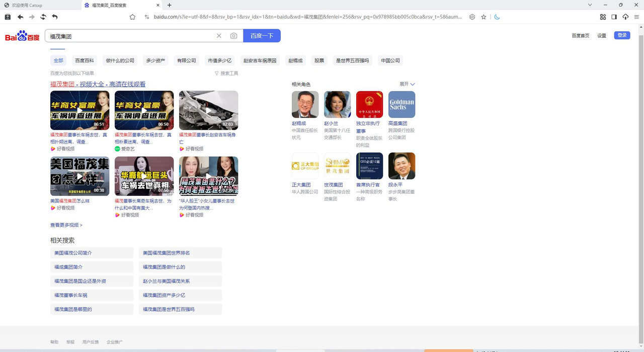This screenshot has height=352, width=644.
Task: Open 搜索工具 filter dropdown
Action: click(x=226, y=74)
